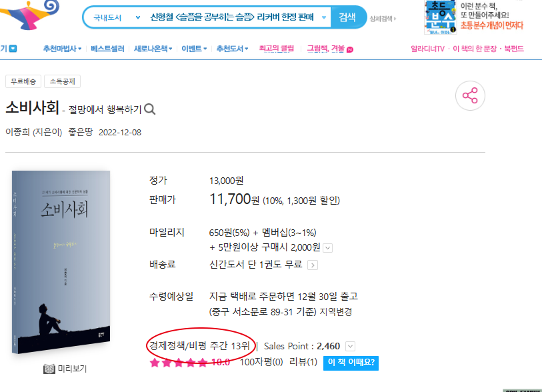The height and width of the screenshot is (392, 542).
Task: Click the 초등 분수 ad book image
Action: 441,17
